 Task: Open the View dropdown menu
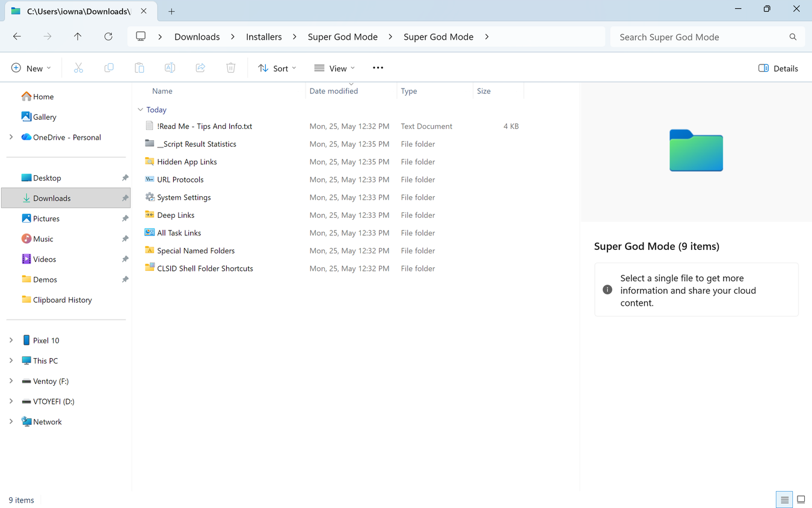334,68
